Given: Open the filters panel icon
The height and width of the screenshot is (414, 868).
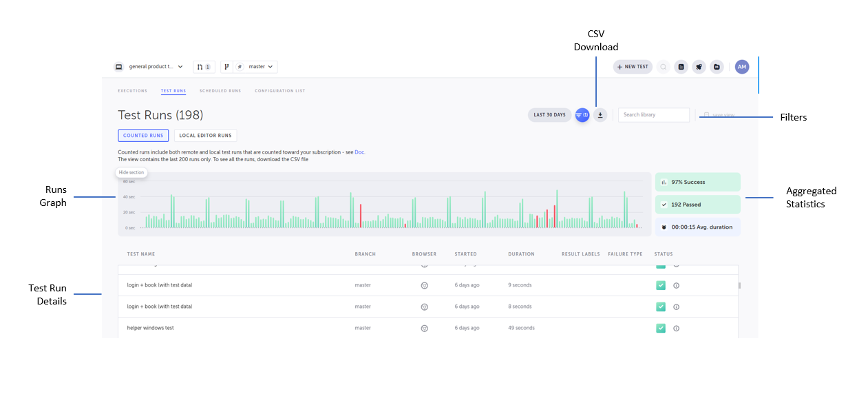Looking at the screenshot, I should [582, 115].
